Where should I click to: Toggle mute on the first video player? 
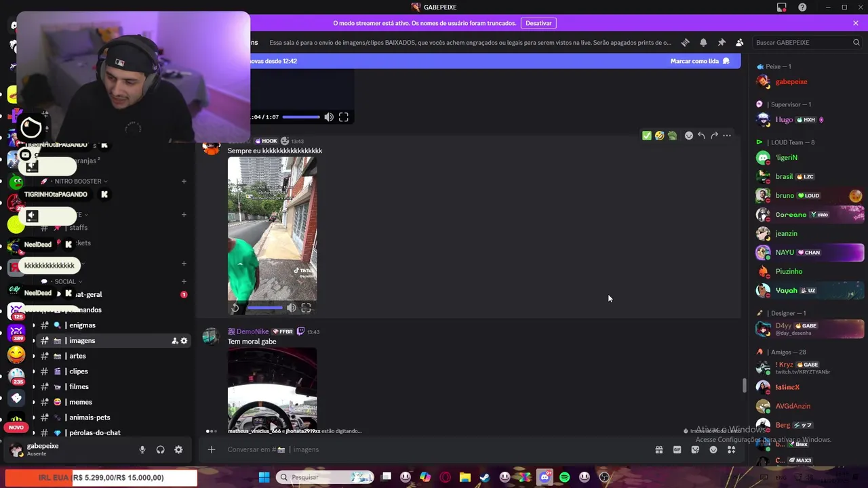(x=329, y=117)
